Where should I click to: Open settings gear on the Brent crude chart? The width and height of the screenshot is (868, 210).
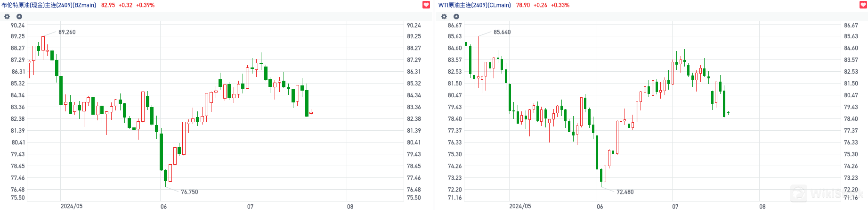coord(7,17)
